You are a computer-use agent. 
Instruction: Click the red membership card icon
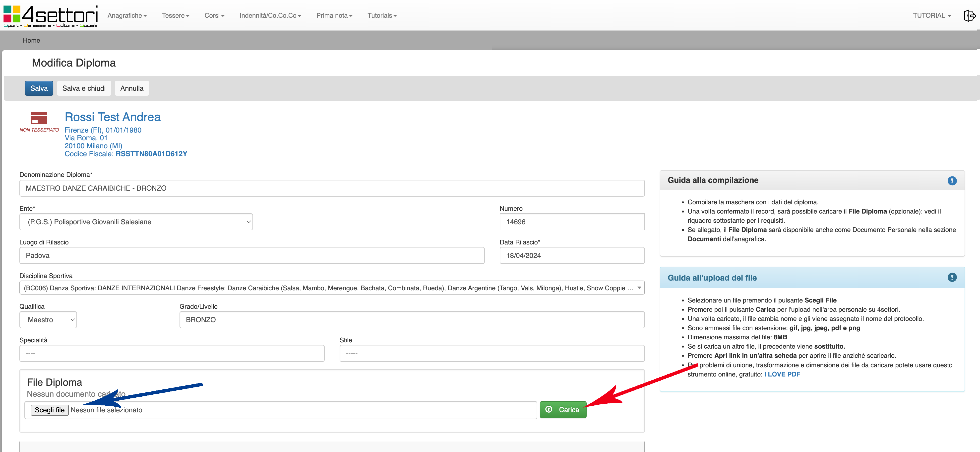pos(39,118)
